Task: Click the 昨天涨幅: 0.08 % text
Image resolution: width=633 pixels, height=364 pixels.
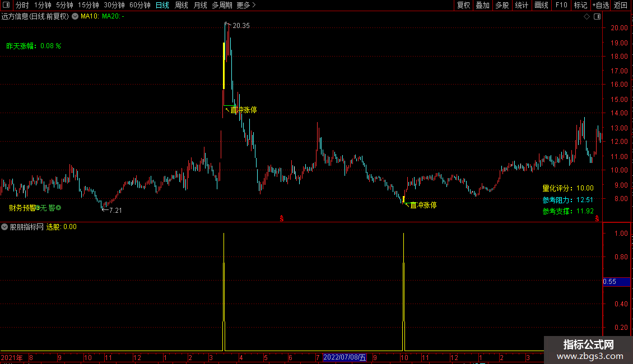Action: (x=34, y=46)
